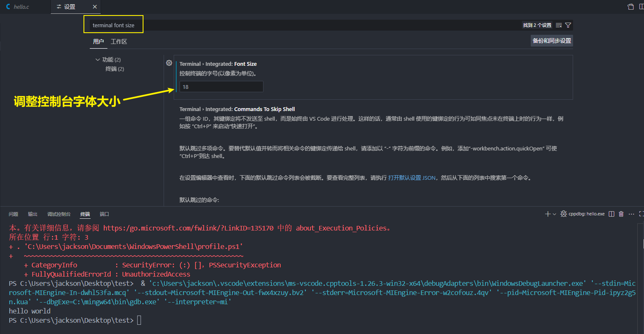Clear the settings search input

tap(558, 25)
